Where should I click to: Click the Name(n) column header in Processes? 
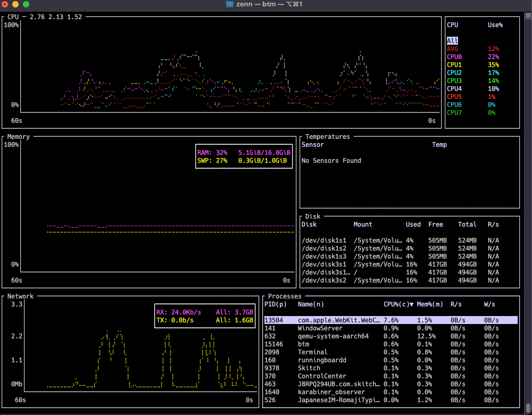pos(311,304)
